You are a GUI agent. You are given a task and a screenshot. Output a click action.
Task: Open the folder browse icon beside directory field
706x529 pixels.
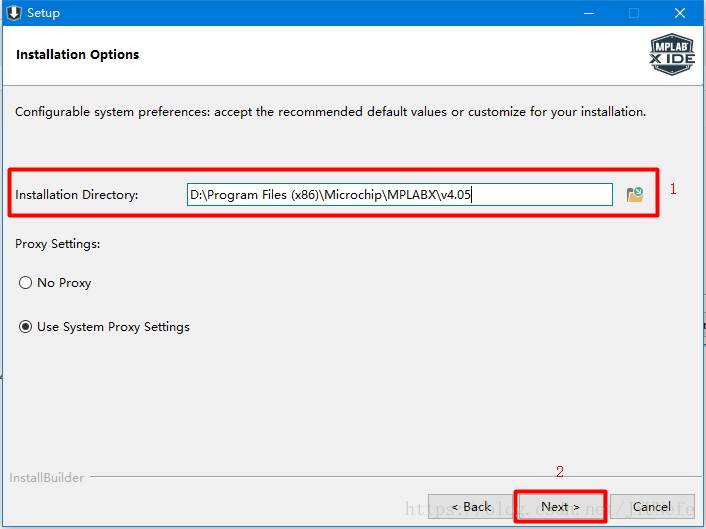click(634, 194)
